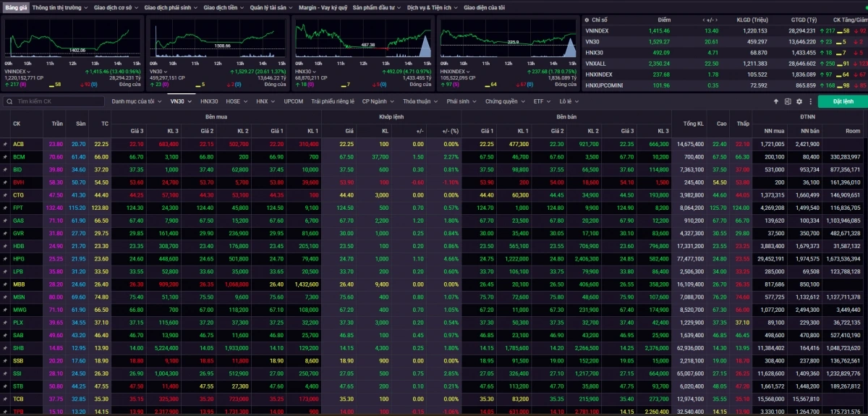Viewport: 868px width, 416px height.
Task: Open the VNINDEX chart index selector
Action: coord(18,72)
